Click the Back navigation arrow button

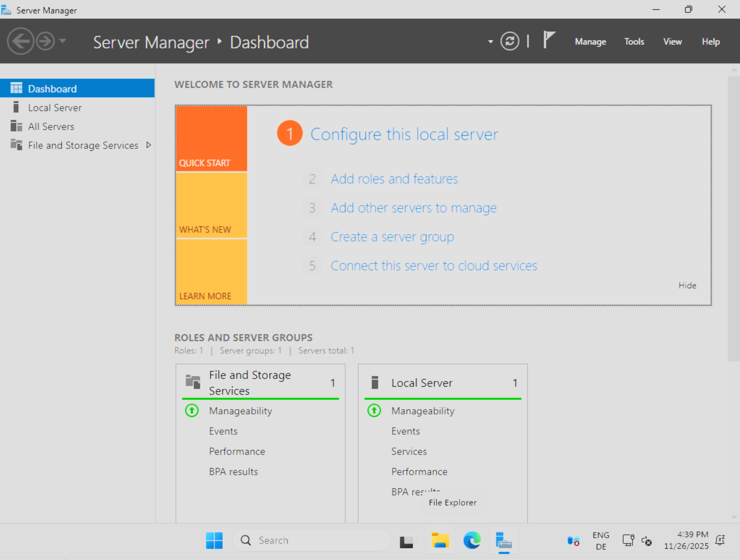[20, 41]
